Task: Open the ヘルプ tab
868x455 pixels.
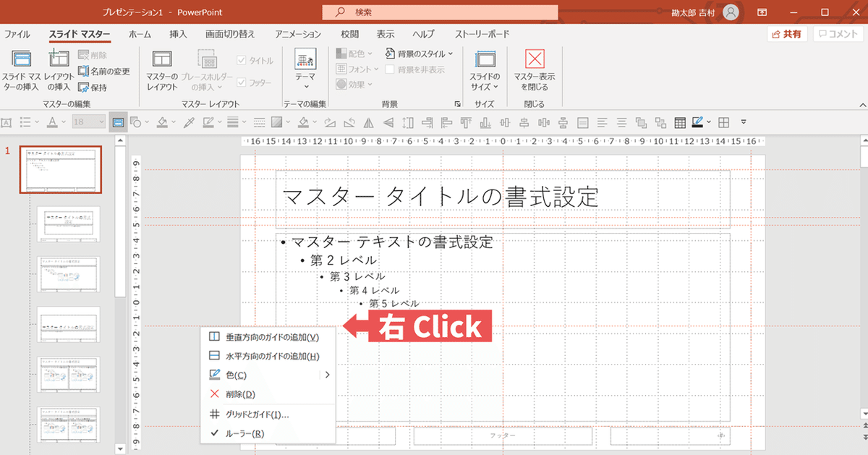Action: pos(424,34)
